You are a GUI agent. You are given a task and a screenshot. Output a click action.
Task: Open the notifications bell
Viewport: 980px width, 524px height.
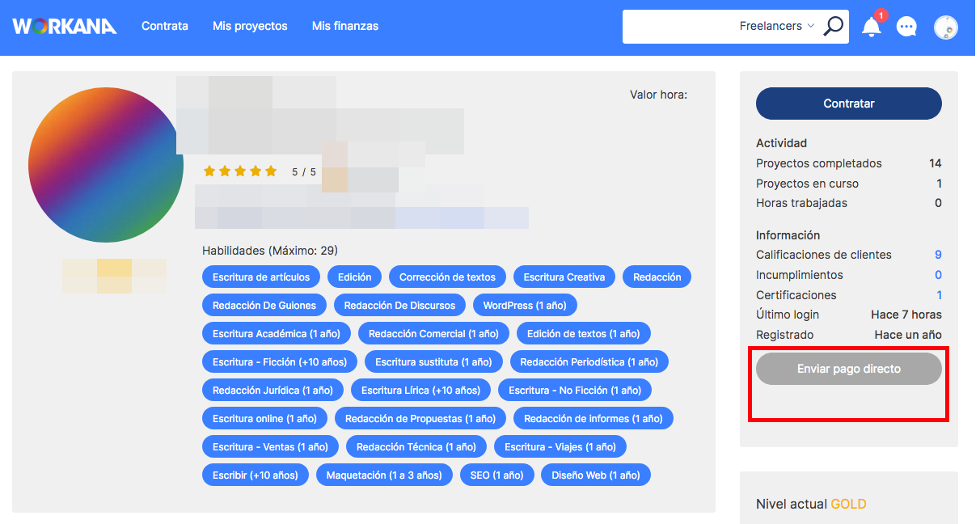(872, 26)
